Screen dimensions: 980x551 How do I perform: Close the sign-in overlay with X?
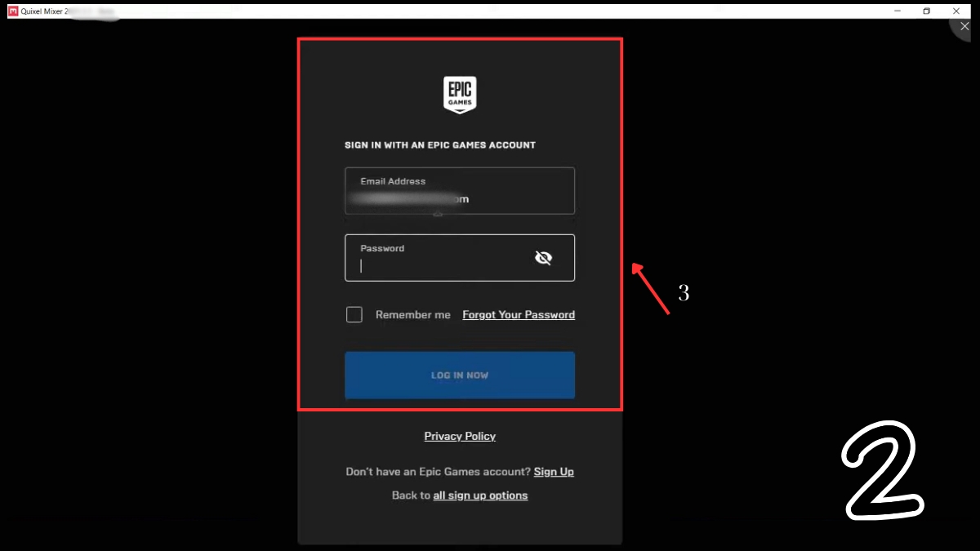pos(964,27)
